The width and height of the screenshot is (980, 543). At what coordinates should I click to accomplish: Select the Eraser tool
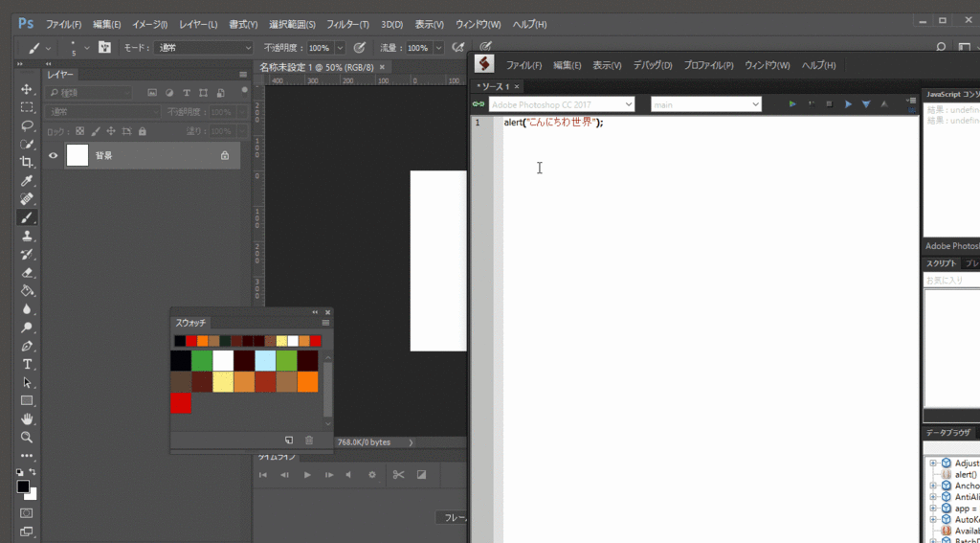[x=27, y=273]
